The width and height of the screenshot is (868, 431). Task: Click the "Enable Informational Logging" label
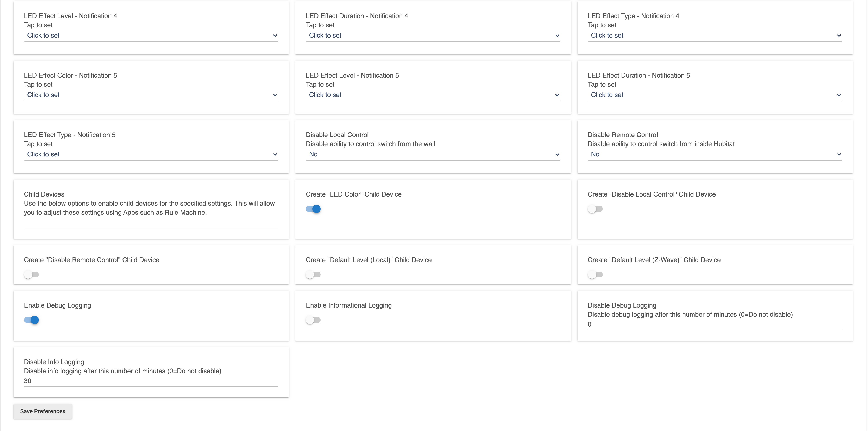(349, 305)
